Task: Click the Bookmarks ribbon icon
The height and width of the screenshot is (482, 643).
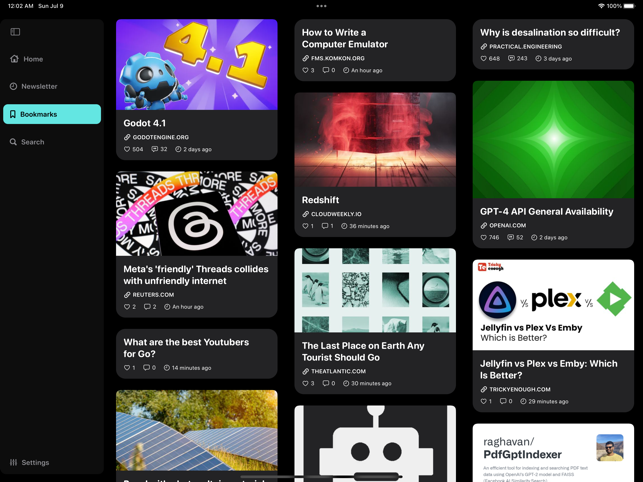Action: click(x=13, y=114)
